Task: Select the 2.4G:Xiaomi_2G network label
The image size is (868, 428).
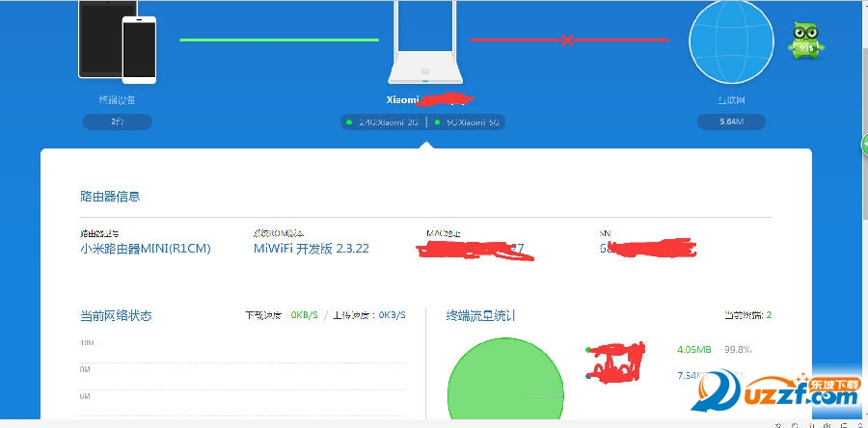Action: click(x=388, y=122)
